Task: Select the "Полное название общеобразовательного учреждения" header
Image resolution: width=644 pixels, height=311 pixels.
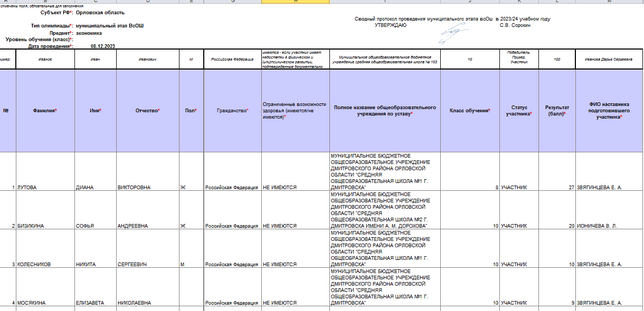Action: pos(385,111)
